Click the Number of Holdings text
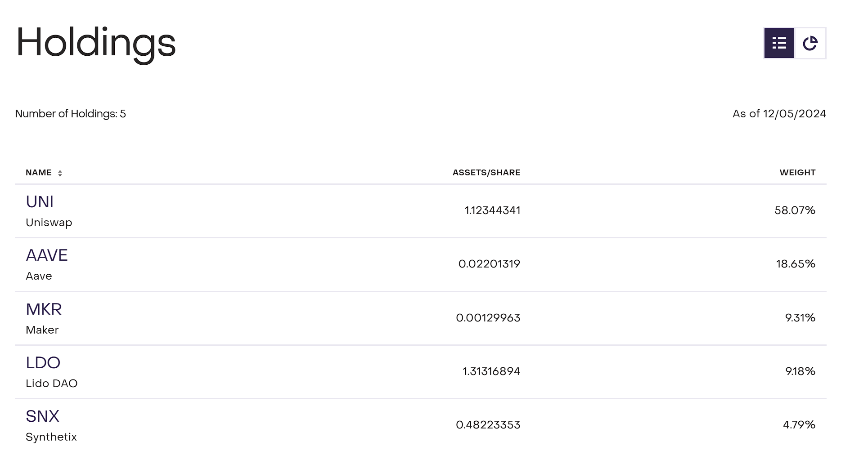The width and height of the screenshot is (868, 455). click(x=70, y=114)
